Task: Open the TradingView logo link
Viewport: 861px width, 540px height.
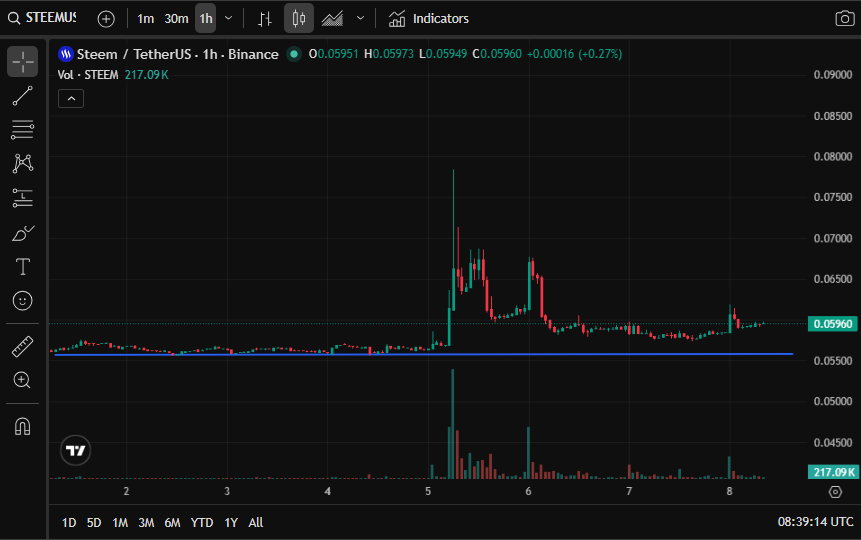Action: [75, 450]
